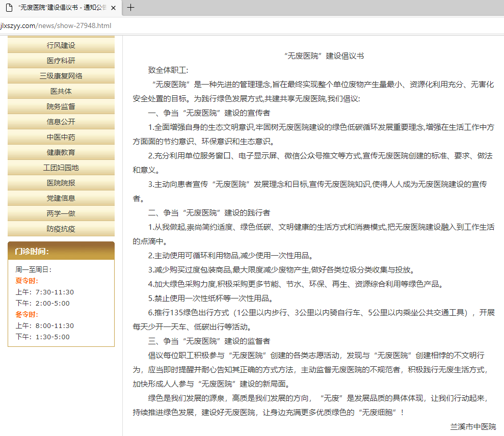Screen dimensions: 504x436
Task: Open the 党建信息 sidebar link
Action: pyautogui.click(x=61, y=198)
